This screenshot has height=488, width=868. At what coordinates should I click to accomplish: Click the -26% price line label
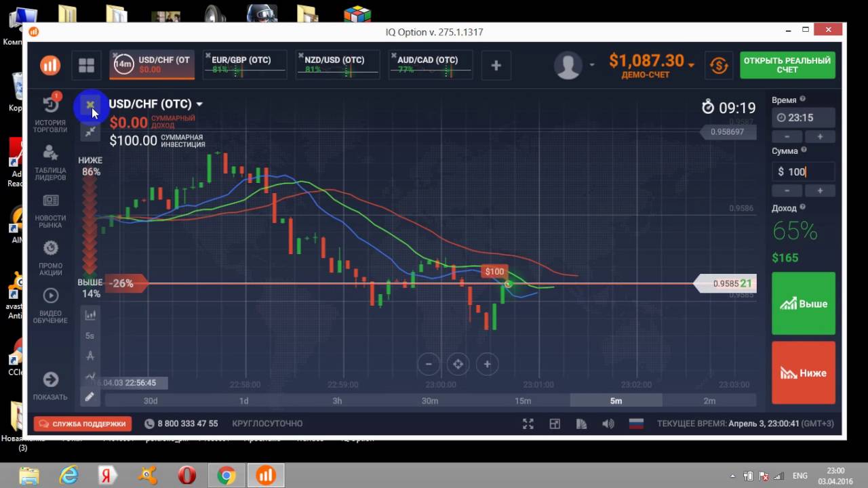[125, 283]
